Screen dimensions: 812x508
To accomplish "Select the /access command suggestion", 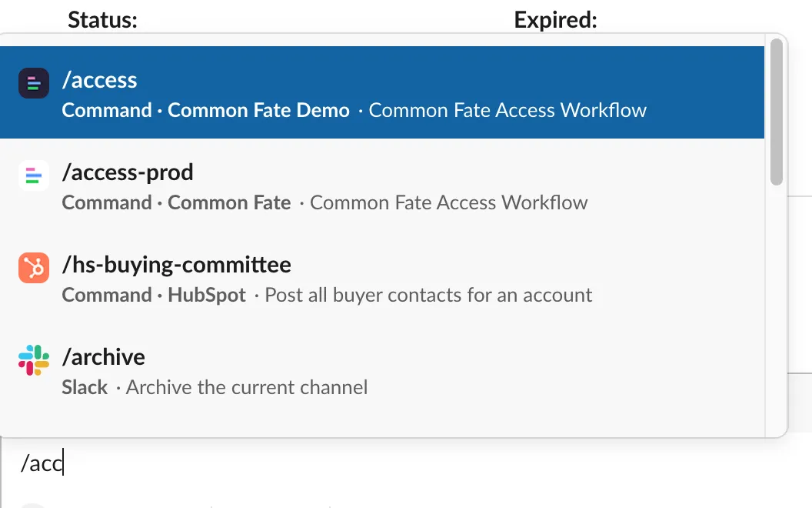I will [99, 80].
